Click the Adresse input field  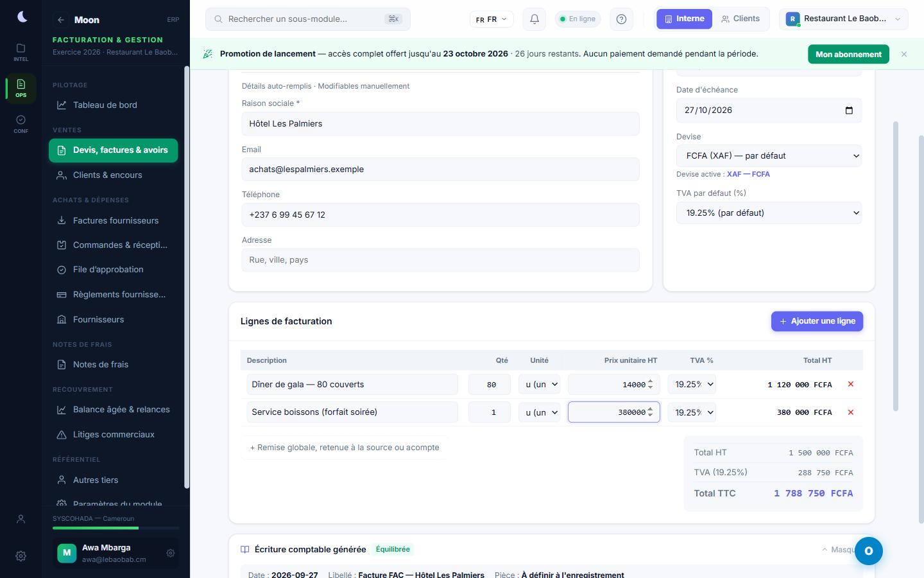pos(440,260)
